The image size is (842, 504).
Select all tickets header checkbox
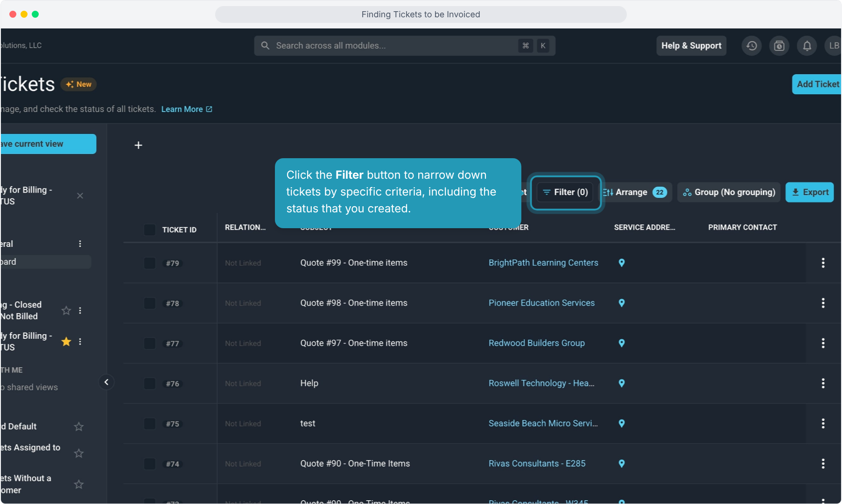pos(150,230)
